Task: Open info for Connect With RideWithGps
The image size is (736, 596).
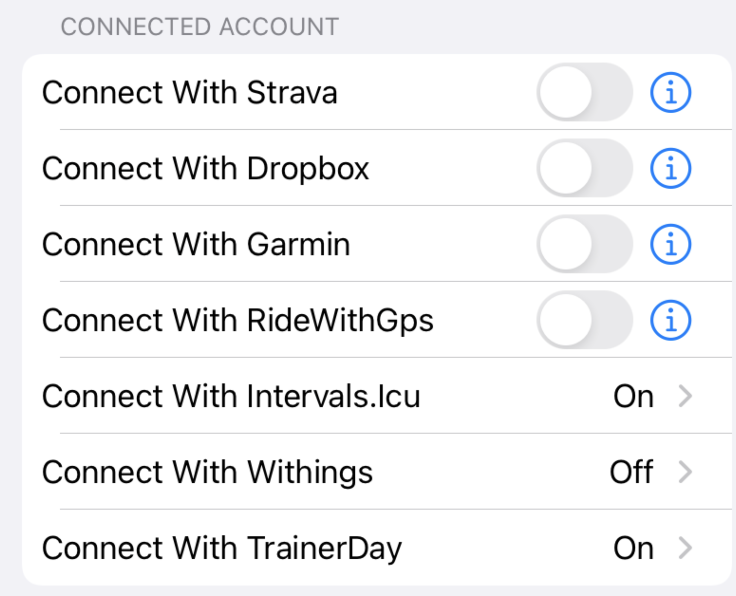Action: click(x=670, y=321)
